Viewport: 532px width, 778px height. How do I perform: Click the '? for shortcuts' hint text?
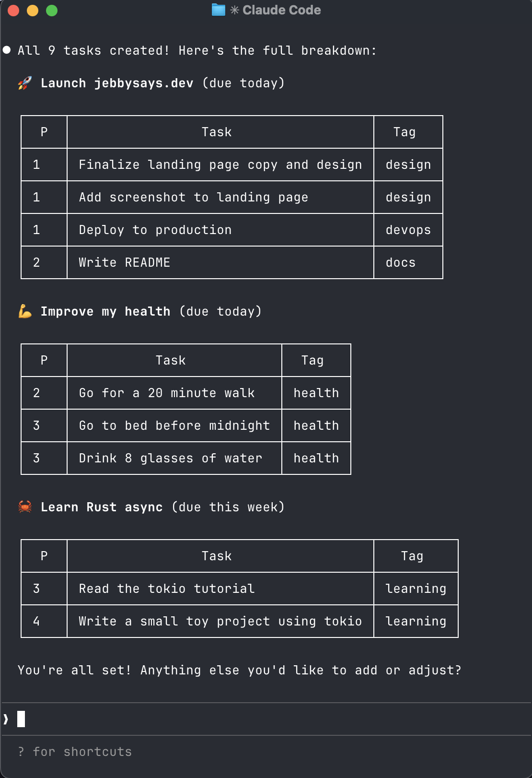coord(75,752)
